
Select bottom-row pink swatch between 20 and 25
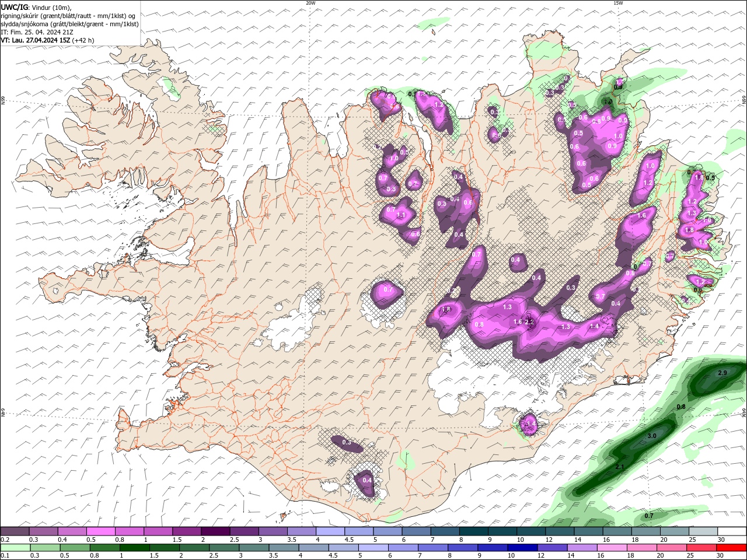(671, 547)
